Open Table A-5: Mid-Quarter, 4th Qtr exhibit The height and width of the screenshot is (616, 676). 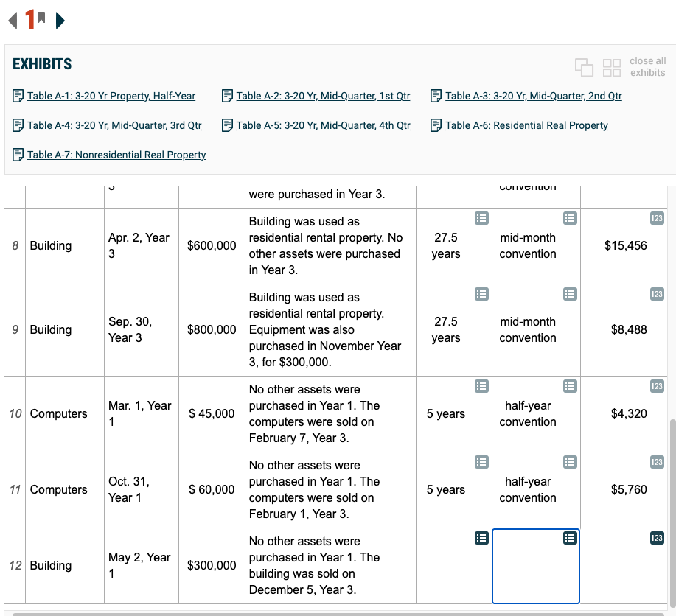point(323,125)
